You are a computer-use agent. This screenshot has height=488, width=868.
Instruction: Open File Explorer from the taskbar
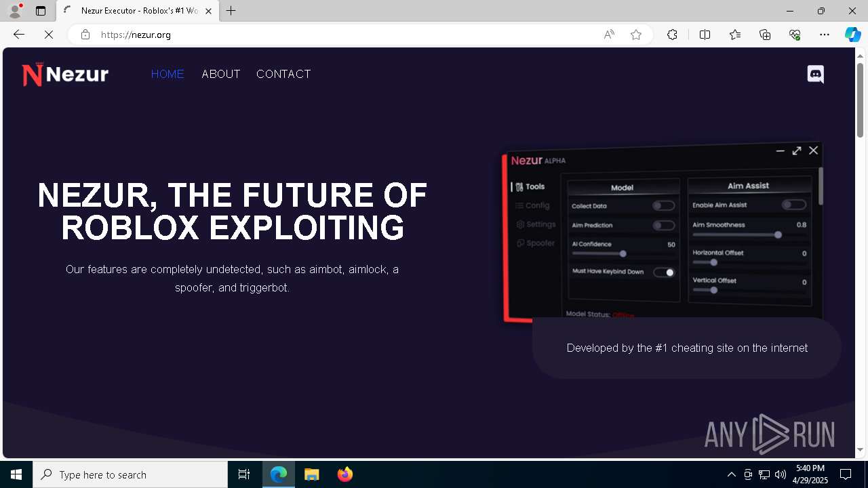[311, 474]
